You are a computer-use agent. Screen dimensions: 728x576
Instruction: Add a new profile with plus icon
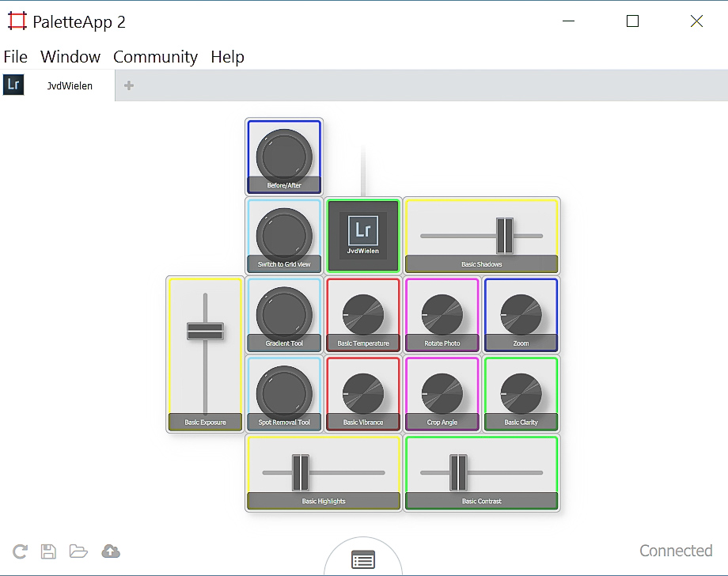(129, 85)
